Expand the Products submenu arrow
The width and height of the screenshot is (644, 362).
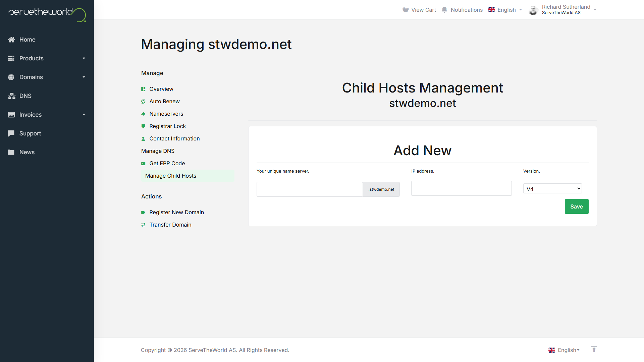(x=84, y=58)
